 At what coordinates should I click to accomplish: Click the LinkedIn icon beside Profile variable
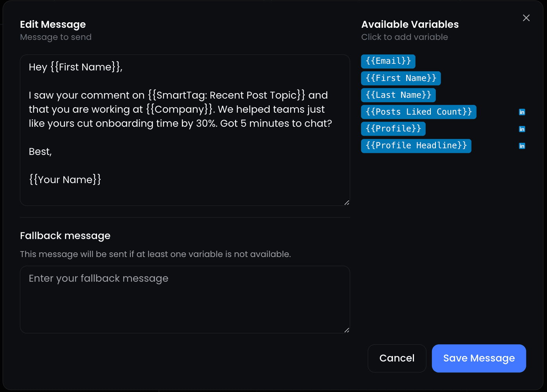(x=522, y=129)
